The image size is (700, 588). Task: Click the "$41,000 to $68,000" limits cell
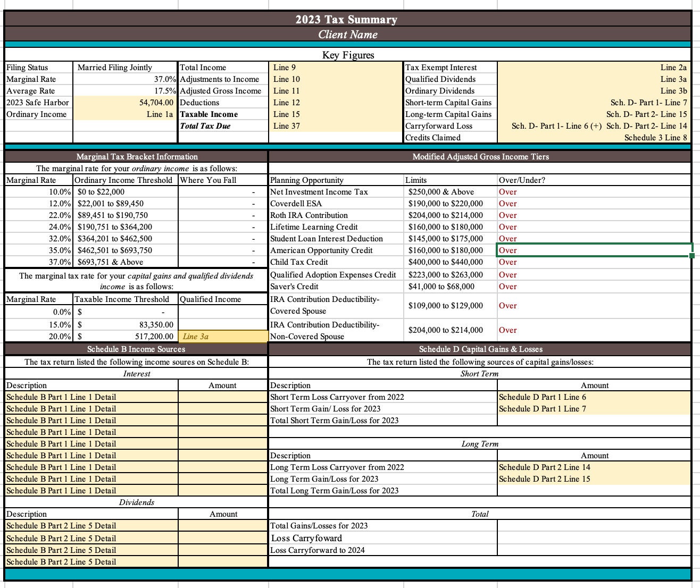coord(451,287)
